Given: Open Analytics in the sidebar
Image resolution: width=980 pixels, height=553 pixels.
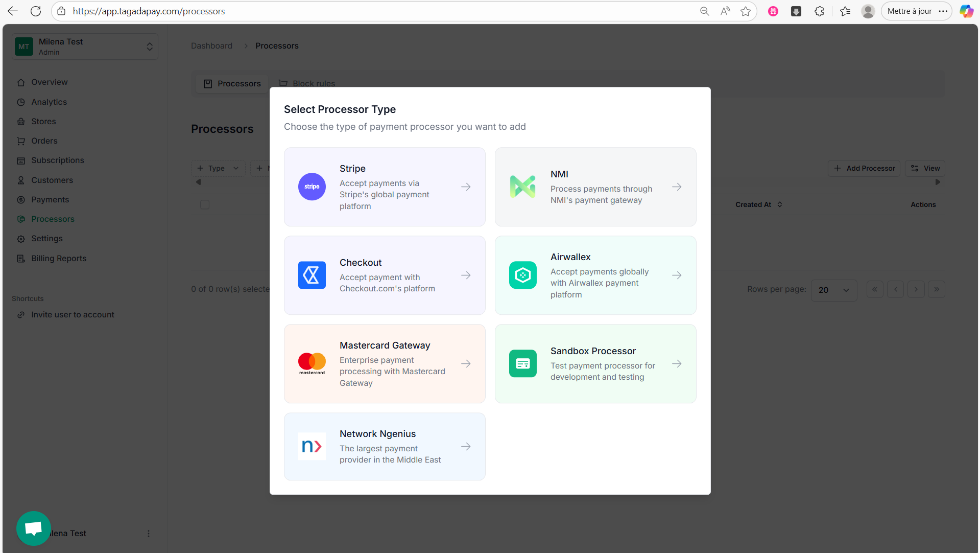Looking at the screenshot, I should tap(49, 102).
